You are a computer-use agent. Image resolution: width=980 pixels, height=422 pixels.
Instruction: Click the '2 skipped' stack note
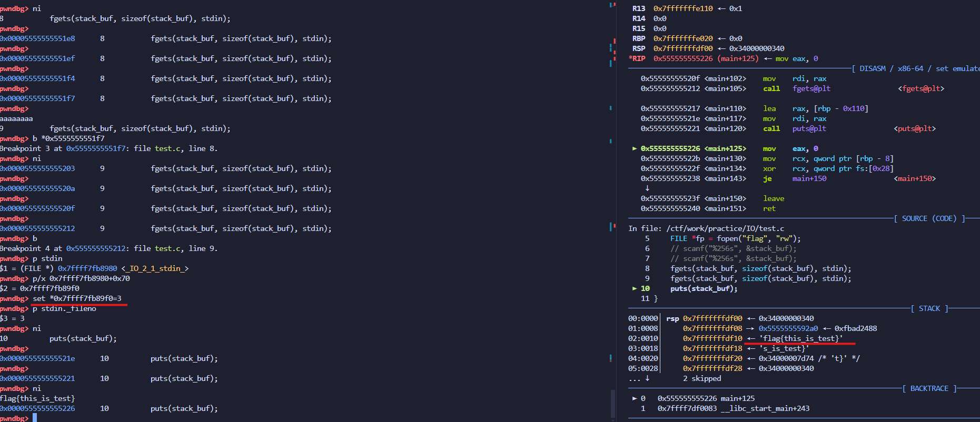pos(702,378)
